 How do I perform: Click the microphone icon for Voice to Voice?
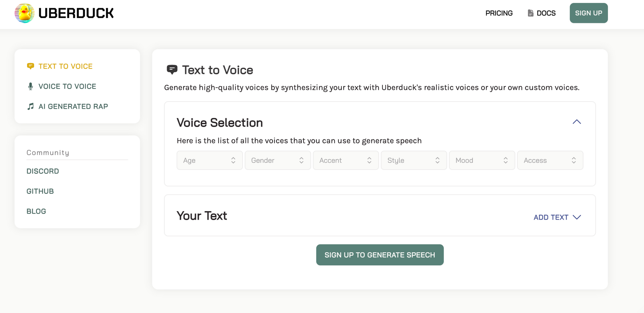[31, 86]
